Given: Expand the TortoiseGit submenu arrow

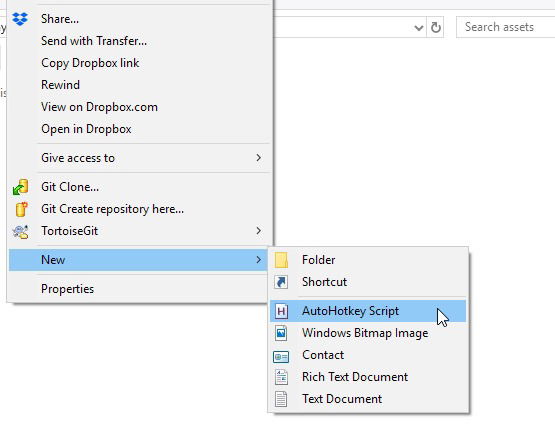Looking at the screenshot, I should tap(259, 231).
